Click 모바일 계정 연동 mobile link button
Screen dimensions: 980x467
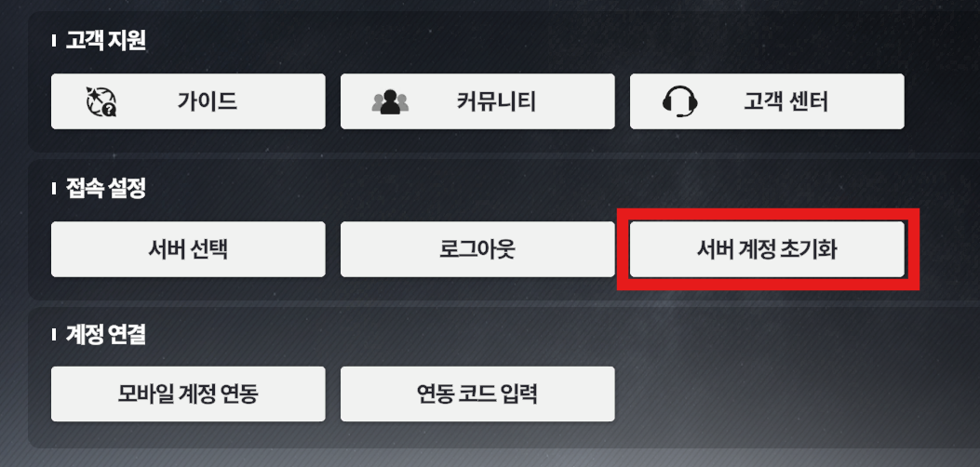[x=188, y=394]
